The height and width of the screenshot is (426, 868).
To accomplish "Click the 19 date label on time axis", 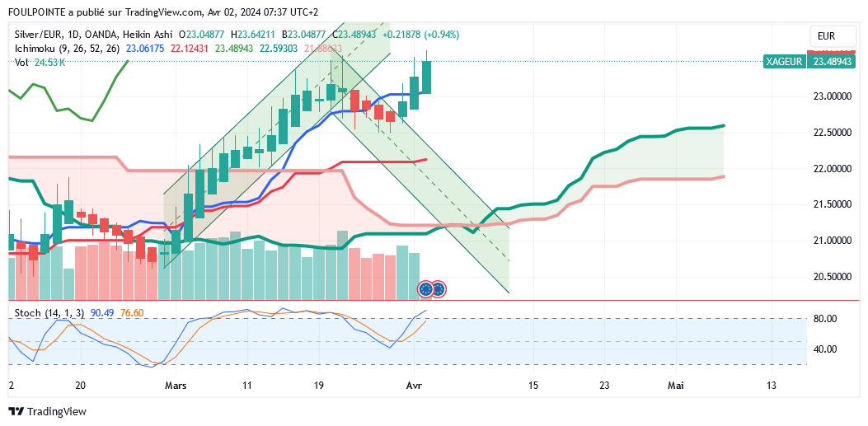I will tap(318, 386).
